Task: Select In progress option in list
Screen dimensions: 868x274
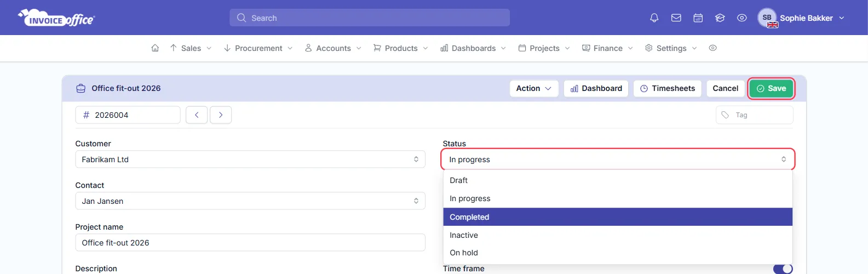Action: point(618,198)
